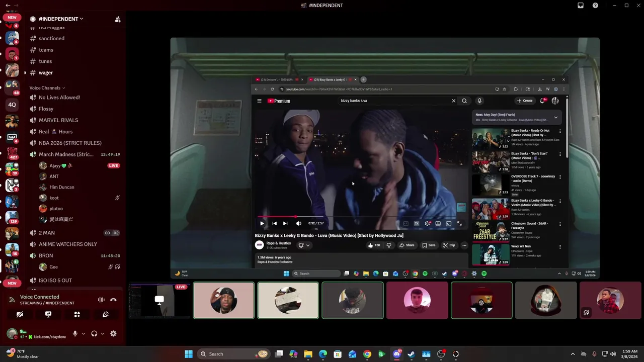Turn on camera in voice panel

coord(20,314)
